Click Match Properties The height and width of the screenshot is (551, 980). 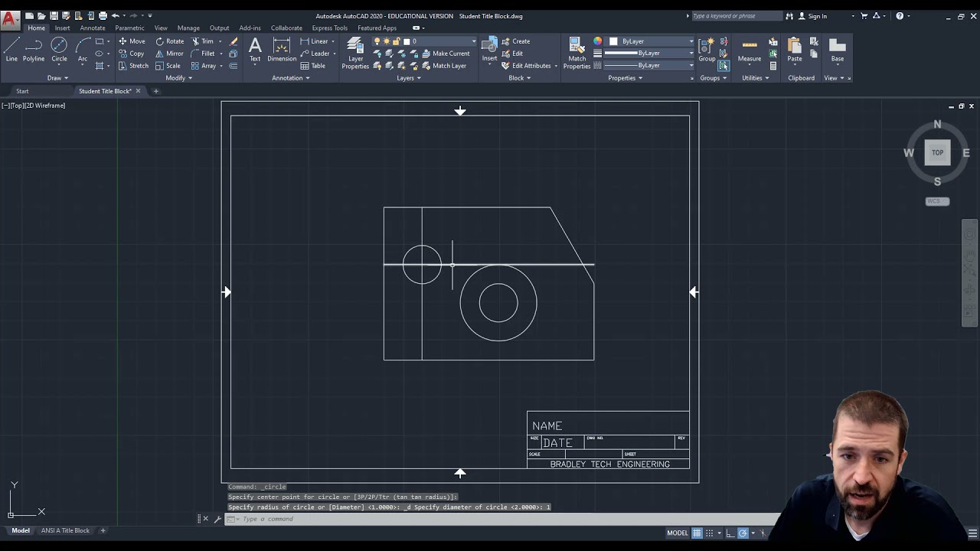[x=577, y=52]
